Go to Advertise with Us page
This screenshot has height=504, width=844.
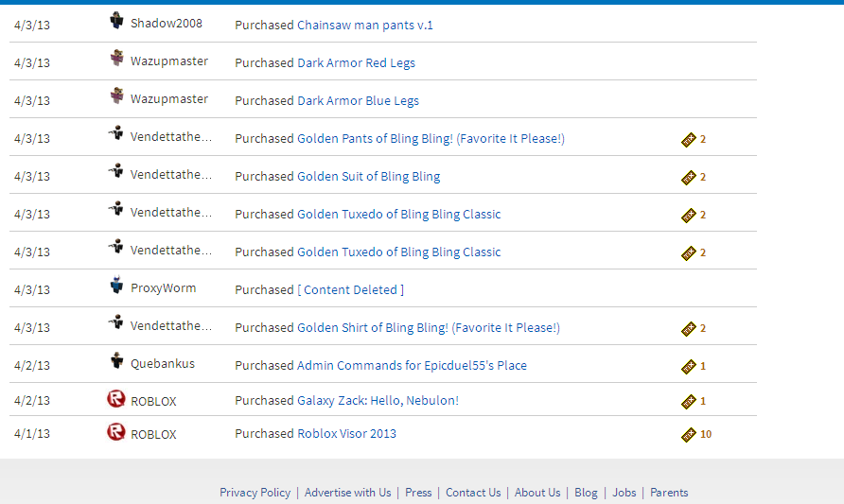pos(347,492)
